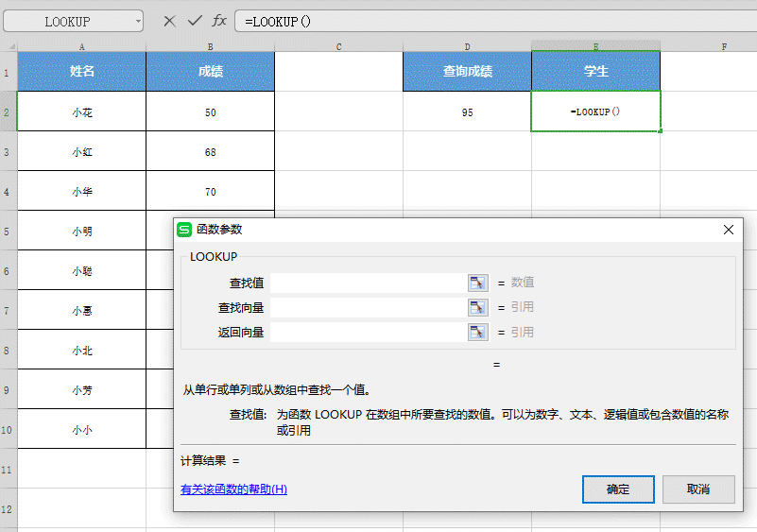Screen dimensions: 757x532
Task: Open insert function via the fx icon
Action: 219,21
